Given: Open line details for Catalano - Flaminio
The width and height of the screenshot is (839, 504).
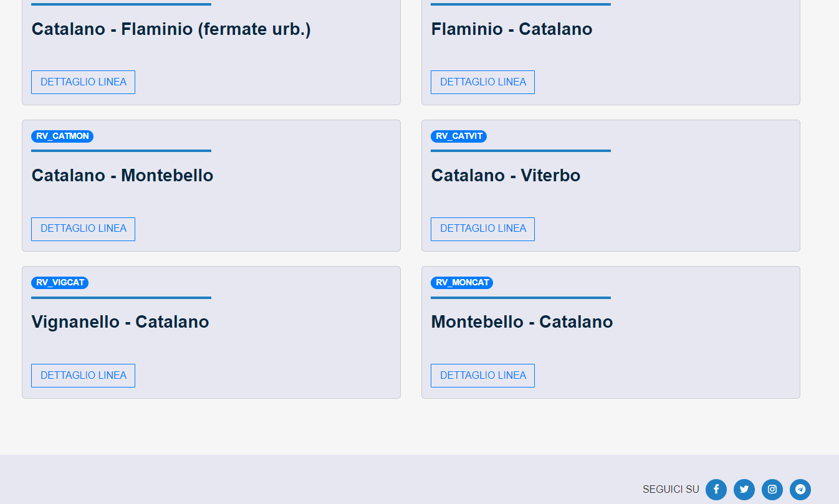Looking at the screenshot, I should 83,82.
